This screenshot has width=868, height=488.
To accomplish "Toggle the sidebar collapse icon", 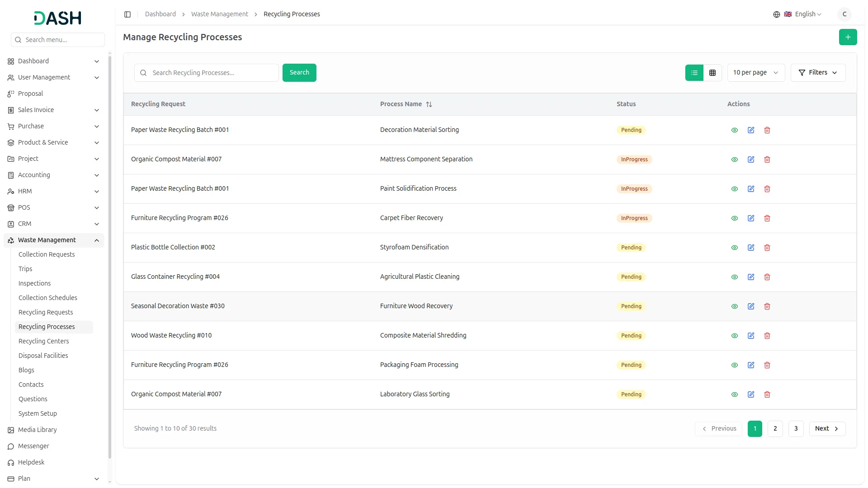I will pos(127,14).
